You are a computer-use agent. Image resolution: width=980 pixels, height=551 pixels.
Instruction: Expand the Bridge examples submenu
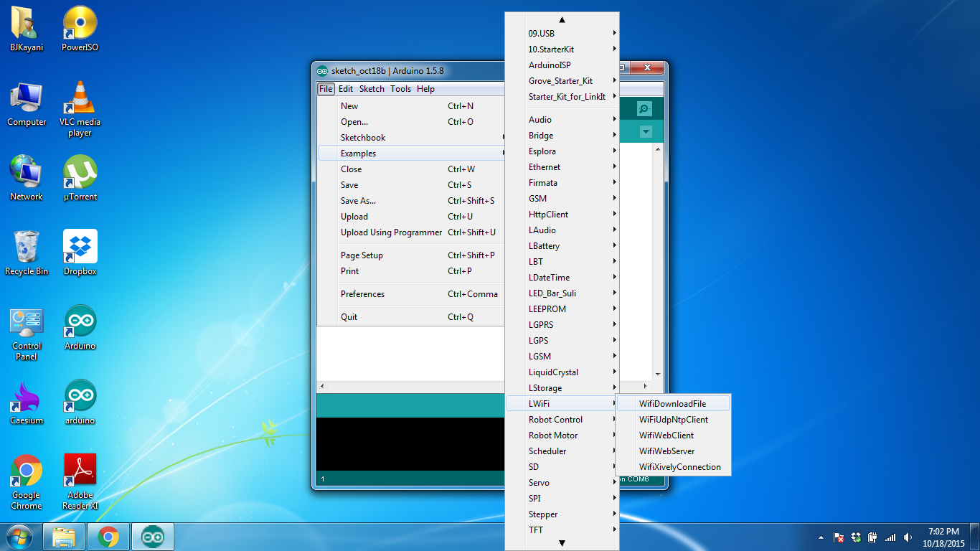click(562, 136)
